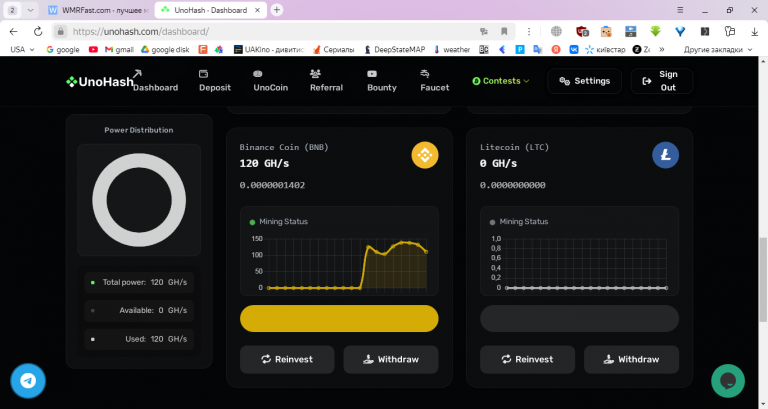Open the київстар bookmark
Screen dimensions: 768x409
(605, 49)
